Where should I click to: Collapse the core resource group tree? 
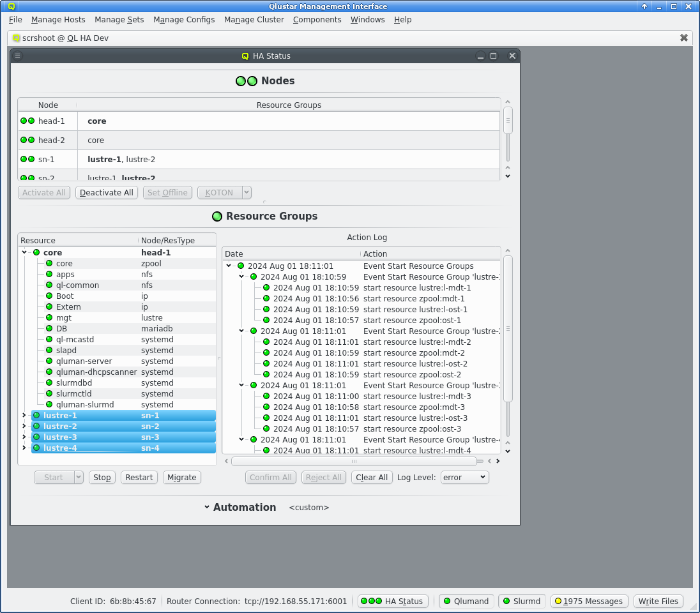24,252
